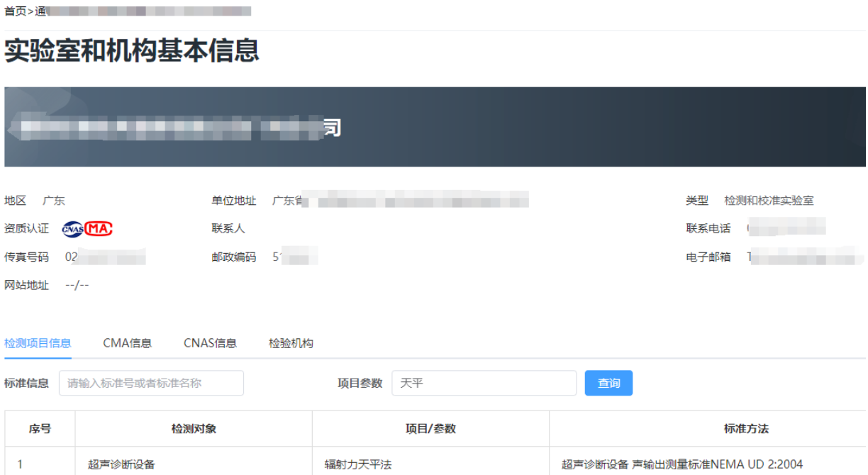The image size is (868, 475).
Task: Click the 项目/参数 column header
Action: point(430,428)
